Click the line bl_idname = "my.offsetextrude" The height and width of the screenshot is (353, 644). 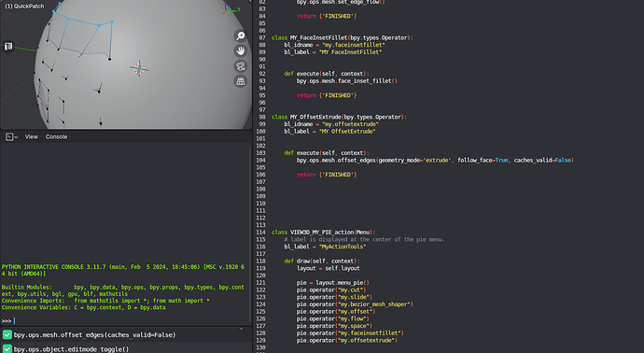tap(331, 124)
